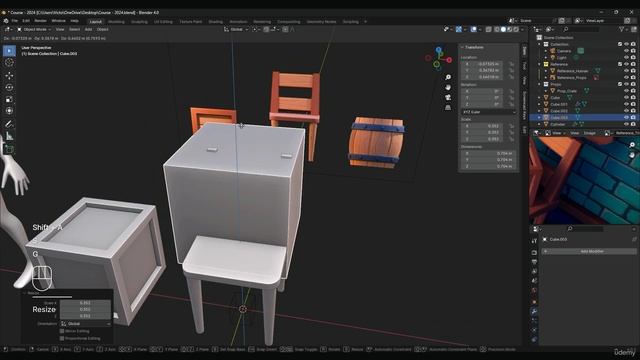
Task: Switch to solid viewport shading
Action: [x=503, y=29]
